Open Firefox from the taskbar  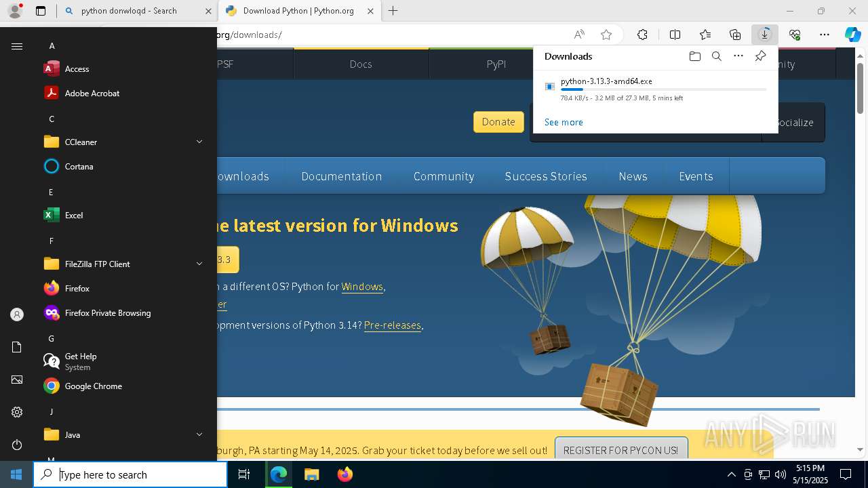coord(344,474)
